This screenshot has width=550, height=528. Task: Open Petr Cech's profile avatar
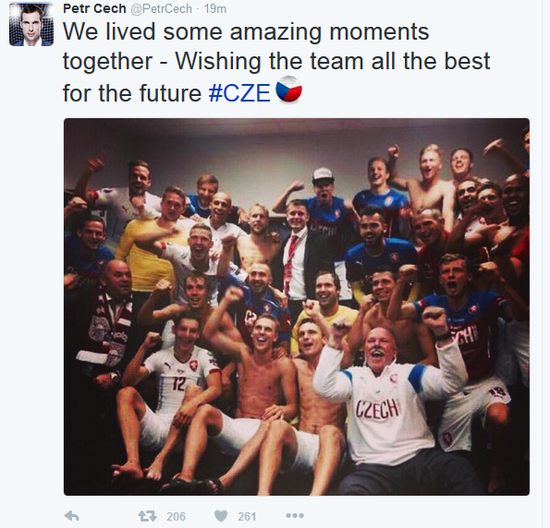pos(31,24)
